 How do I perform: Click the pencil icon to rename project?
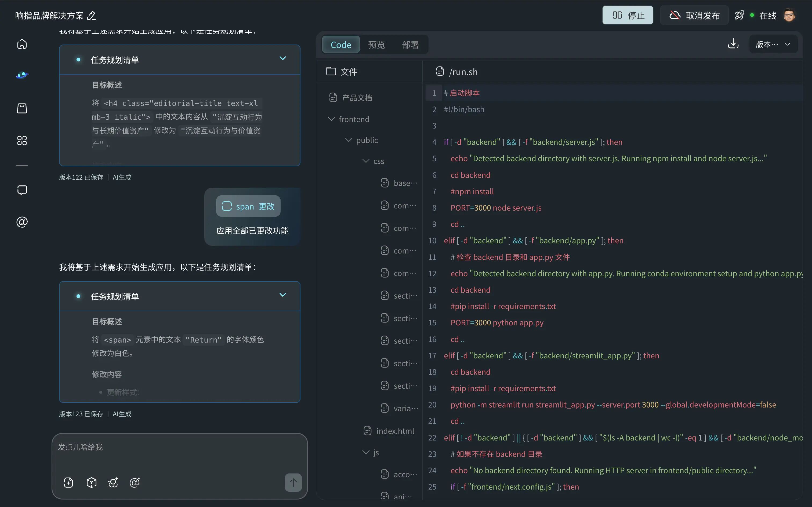[x=91, y=16]
